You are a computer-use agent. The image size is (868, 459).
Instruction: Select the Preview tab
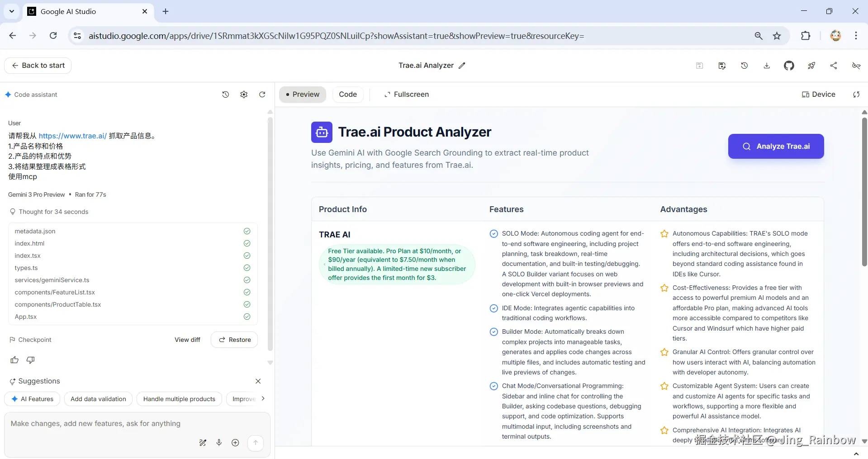(x=302, y=95)
